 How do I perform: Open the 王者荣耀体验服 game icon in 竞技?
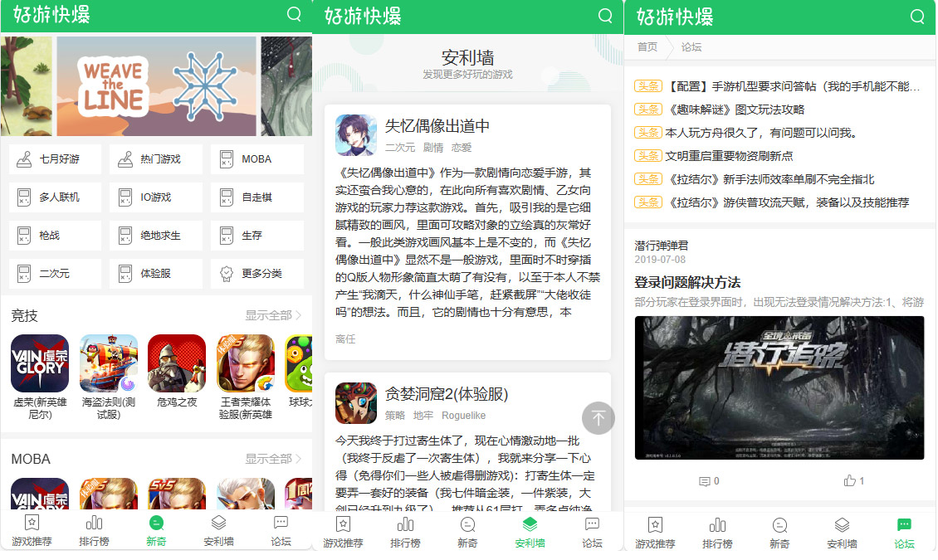245,363
